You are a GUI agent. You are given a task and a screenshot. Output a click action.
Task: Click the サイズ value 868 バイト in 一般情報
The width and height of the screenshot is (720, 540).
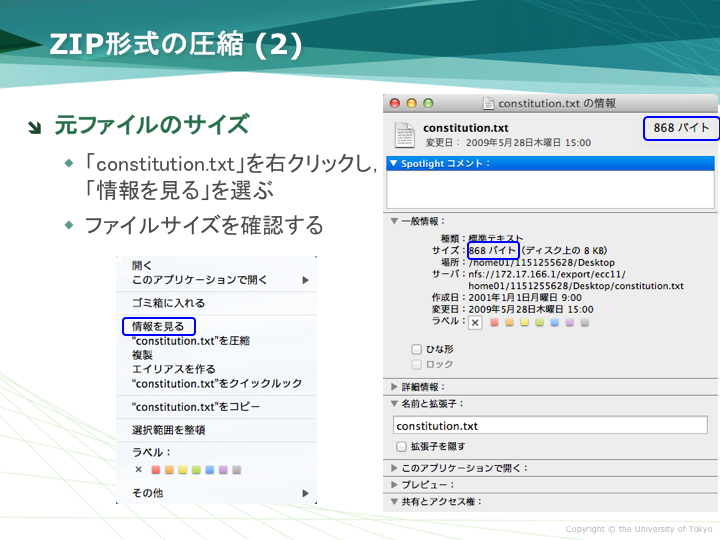click(x=492, y=251)
